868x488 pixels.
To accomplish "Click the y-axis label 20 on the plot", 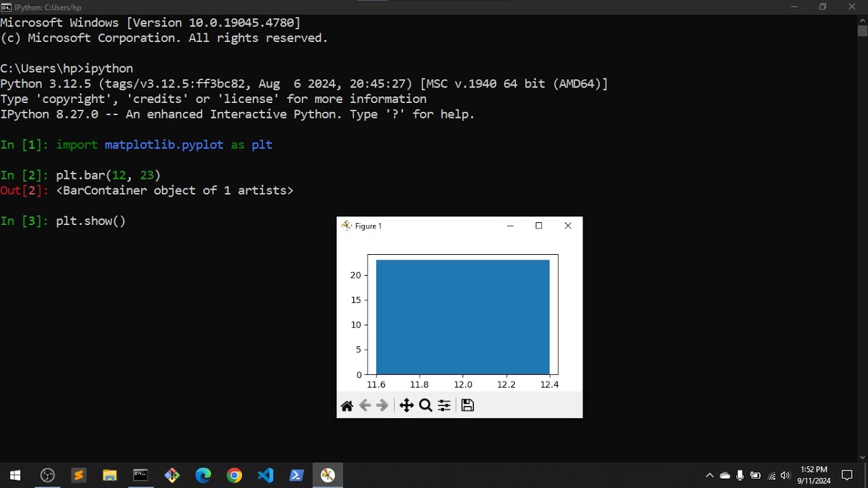I will tap(355, 275).
